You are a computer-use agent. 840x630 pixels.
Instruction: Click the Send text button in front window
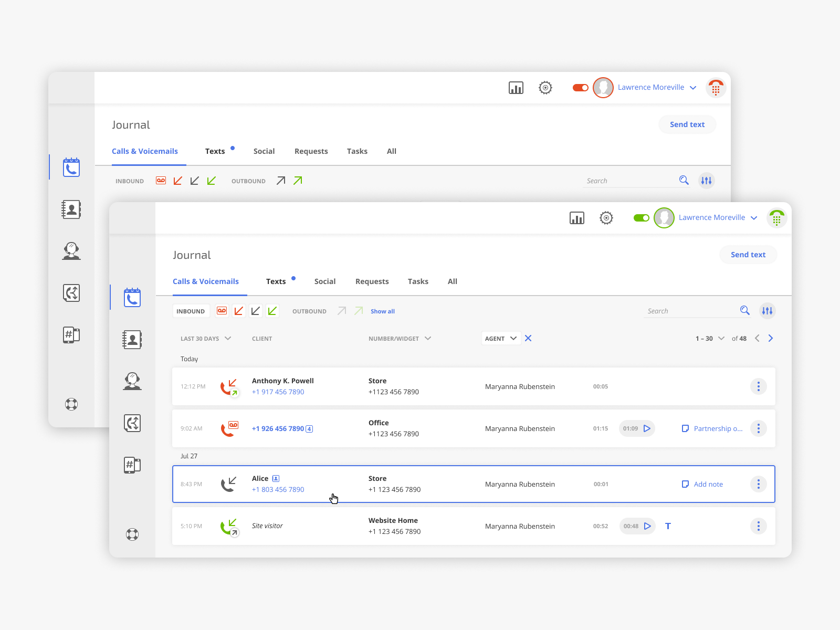[x=748, y=255]
